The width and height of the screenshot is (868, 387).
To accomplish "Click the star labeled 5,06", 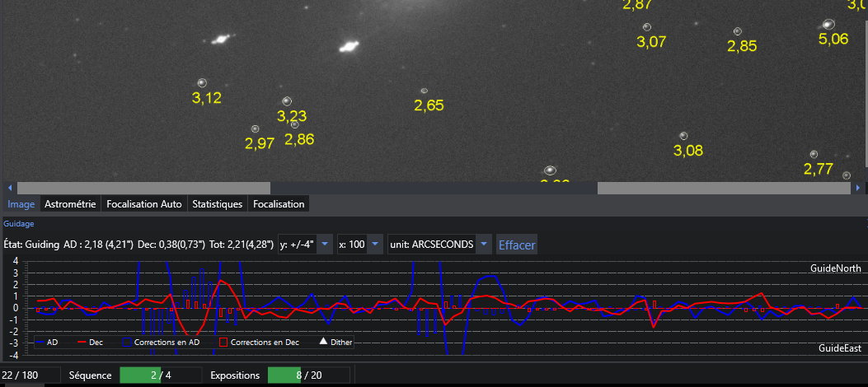I will (828, 24).
